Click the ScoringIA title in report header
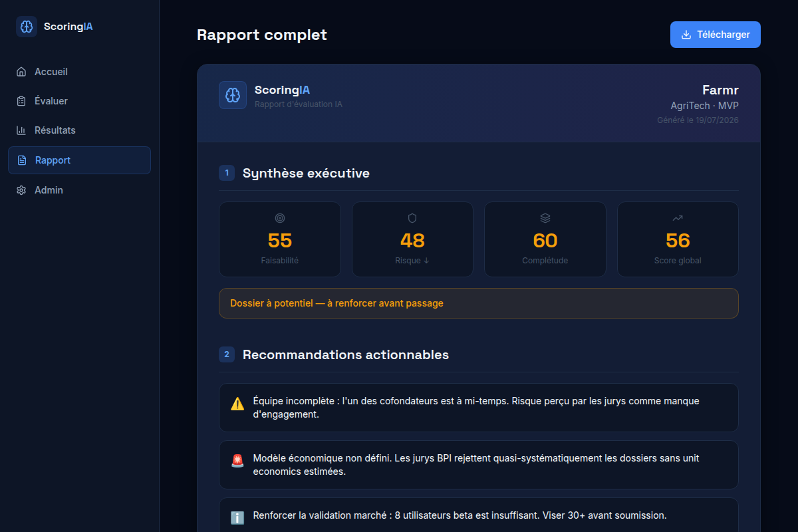This screenshot has height=532, width=798. [282, 90]
